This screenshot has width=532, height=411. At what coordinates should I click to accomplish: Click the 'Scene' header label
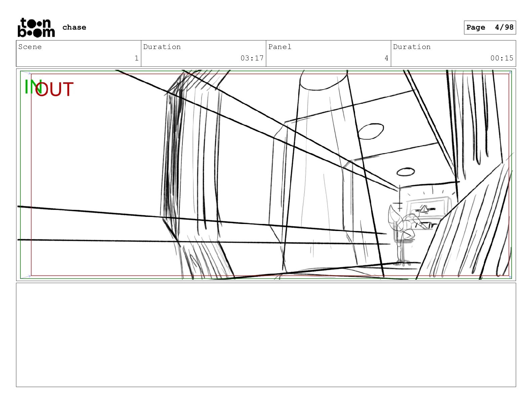tap(30, 47)
